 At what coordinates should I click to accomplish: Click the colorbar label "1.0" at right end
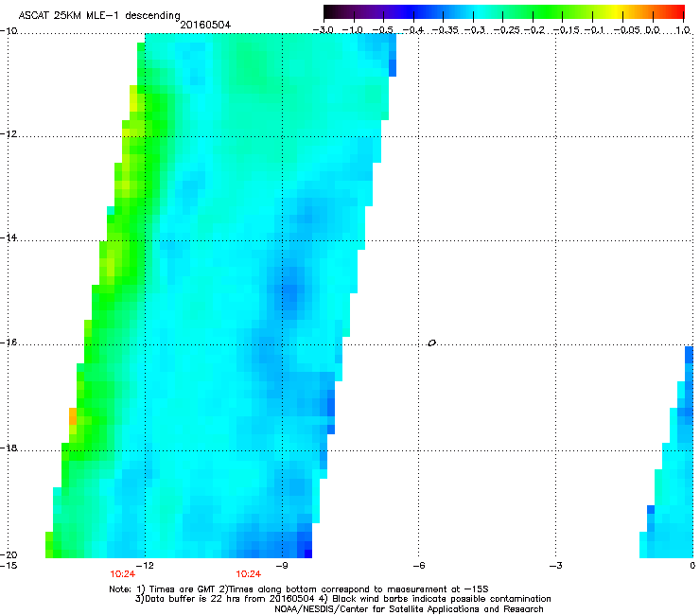tap(683, 30)
